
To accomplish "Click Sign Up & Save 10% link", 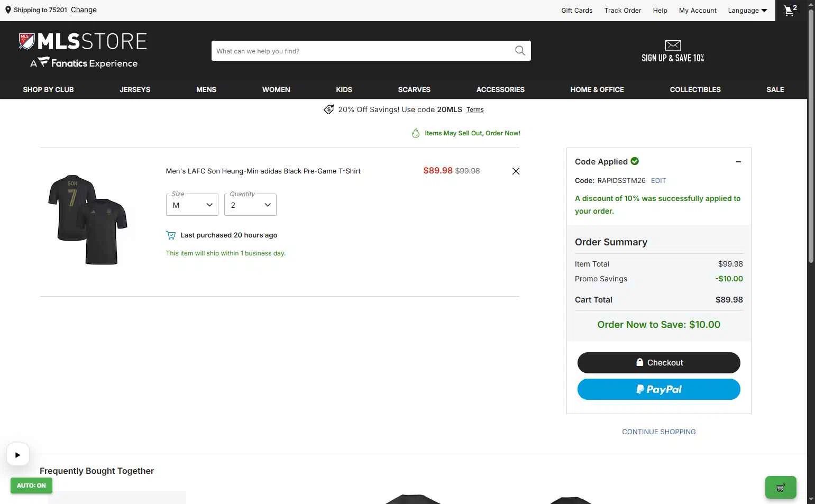I will click(x=673, y=58).
